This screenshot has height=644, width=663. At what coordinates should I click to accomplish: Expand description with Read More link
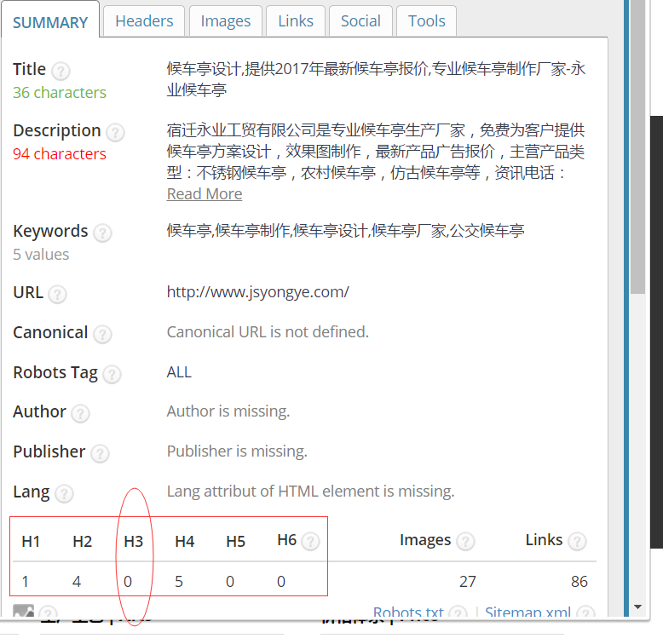click(x=205, y=194)
